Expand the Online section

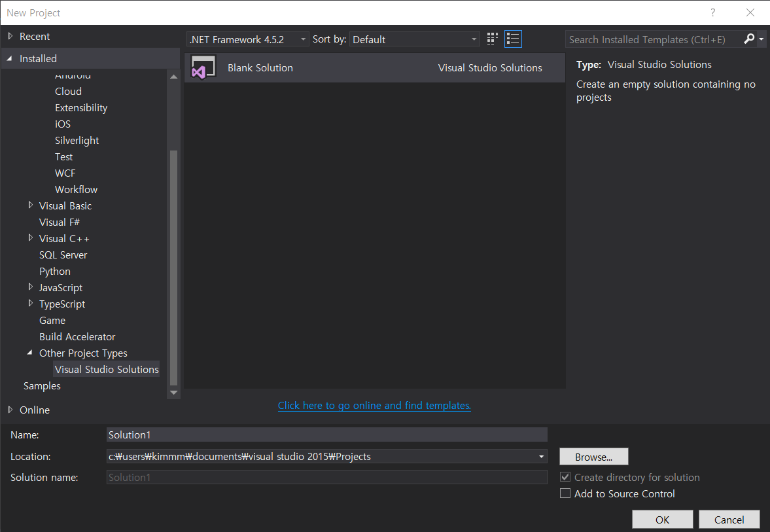(10, 409)
